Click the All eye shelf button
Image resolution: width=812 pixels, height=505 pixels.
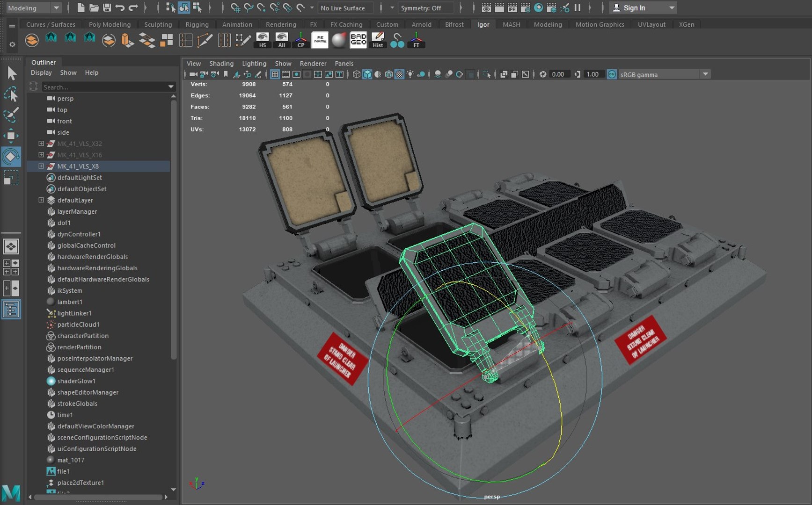click(x=282, y=40)
